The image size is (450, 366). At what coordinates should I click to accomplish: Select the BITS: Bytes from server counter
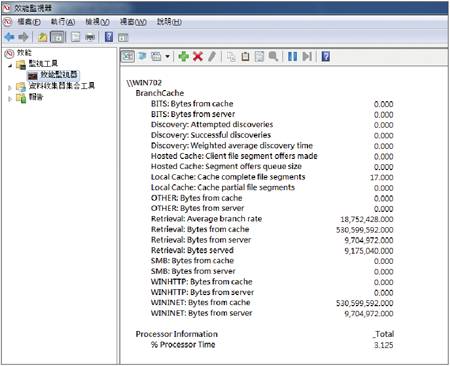point(193,114)
